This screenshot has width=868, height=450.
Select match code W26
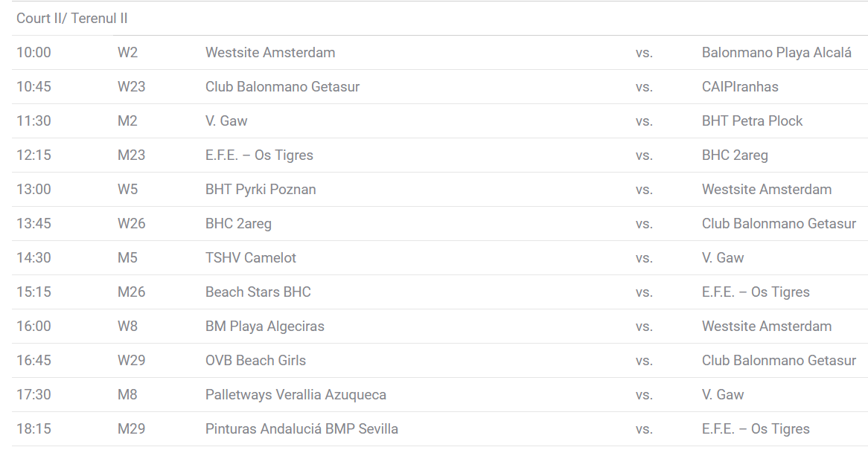[132, 224]
